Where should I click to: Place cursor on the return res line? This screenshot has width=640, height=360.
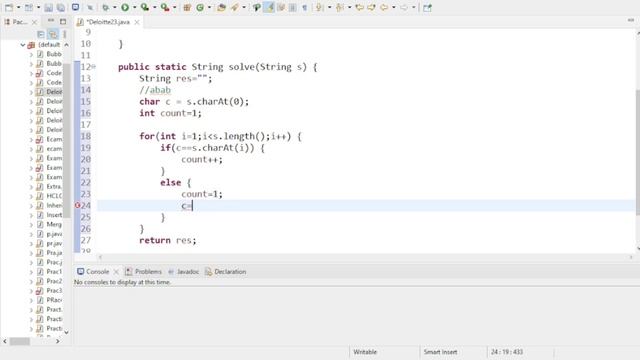click(x=168, y=240)
